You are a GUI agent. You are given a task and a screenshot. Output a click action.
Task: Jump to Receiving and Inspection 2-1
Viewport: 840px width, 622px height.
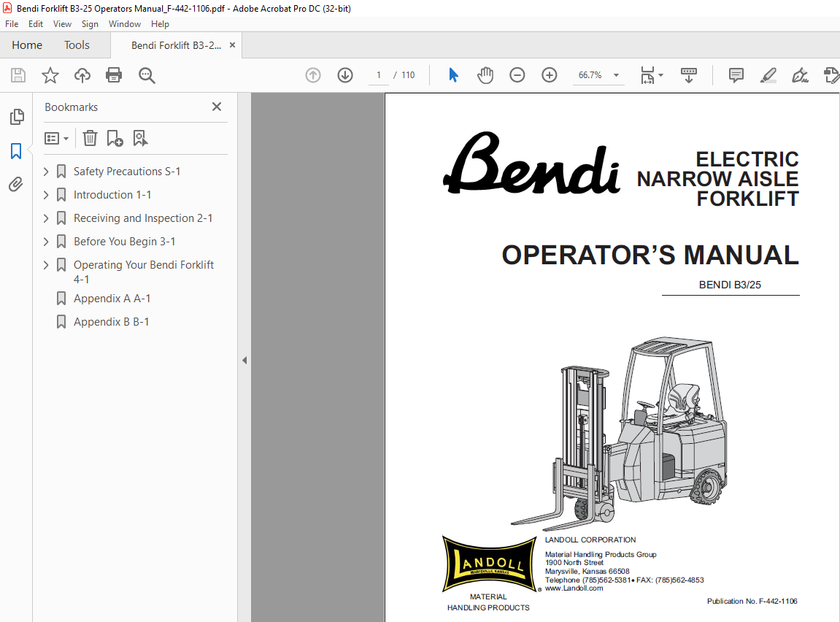click(143, 218)
